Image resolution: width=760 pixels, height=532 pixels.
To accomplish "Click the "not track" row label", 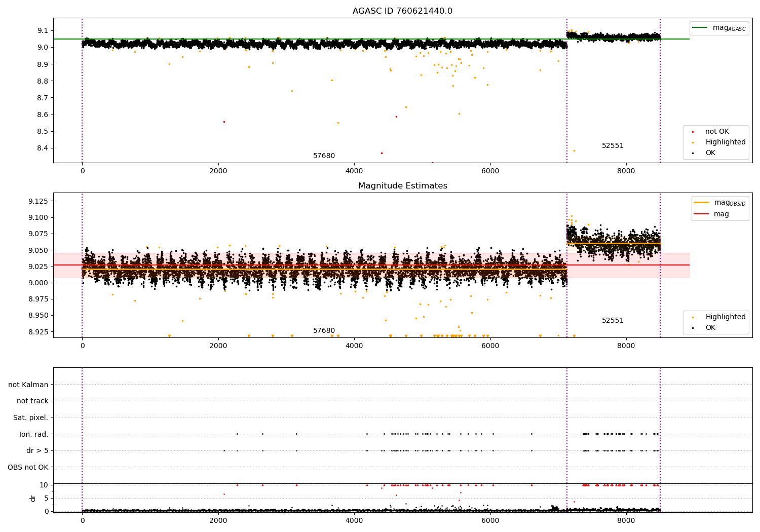I will point(32,401).
